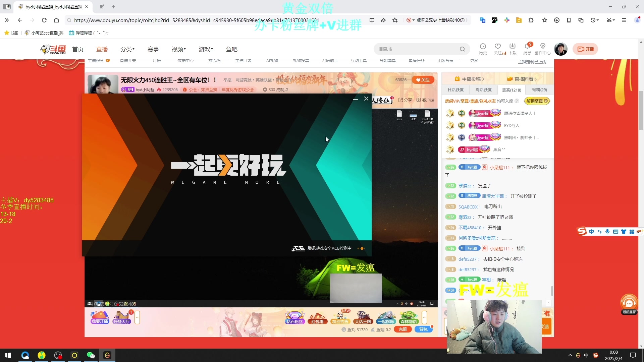Open the 大话三国 game icon
The height and width of the screenshot is (362, 644).
point(363,317)
